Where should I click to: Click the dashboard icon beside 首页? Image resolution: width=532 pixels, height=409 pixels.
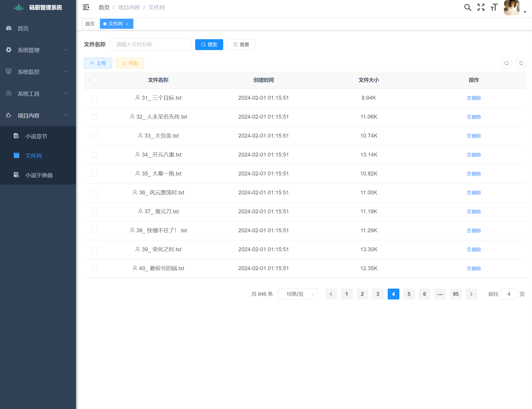9,28
